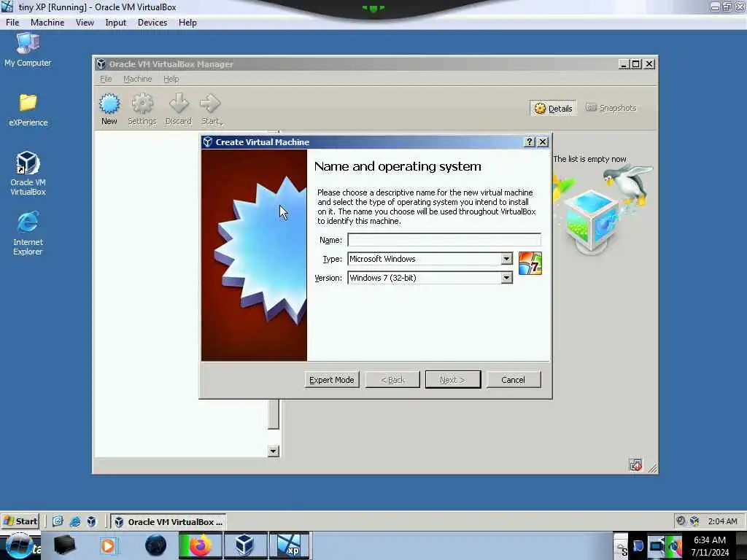
Task: Expand the Type dropdown showing Microsoft Windows
Action: tap(506, 259)
